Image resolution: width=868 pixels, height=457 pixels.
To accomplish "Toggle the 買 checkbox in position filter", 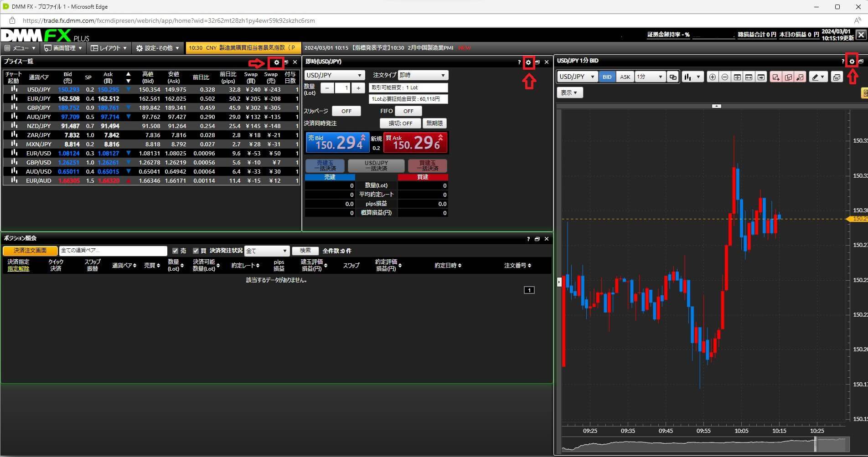I will pos(196,251).
